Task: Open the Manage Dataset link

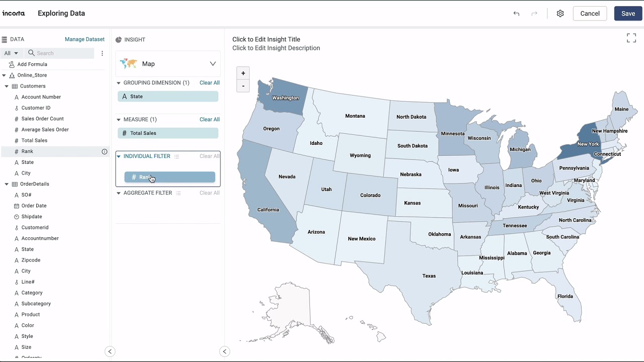Action: [x=85, y=39]
